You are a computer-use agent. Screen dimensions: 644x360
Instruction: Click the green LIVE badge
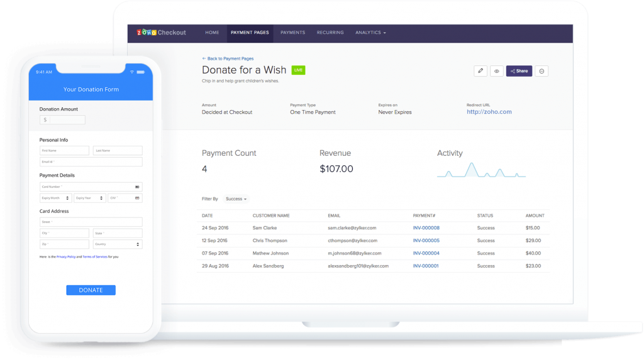[x=298, y=70]
